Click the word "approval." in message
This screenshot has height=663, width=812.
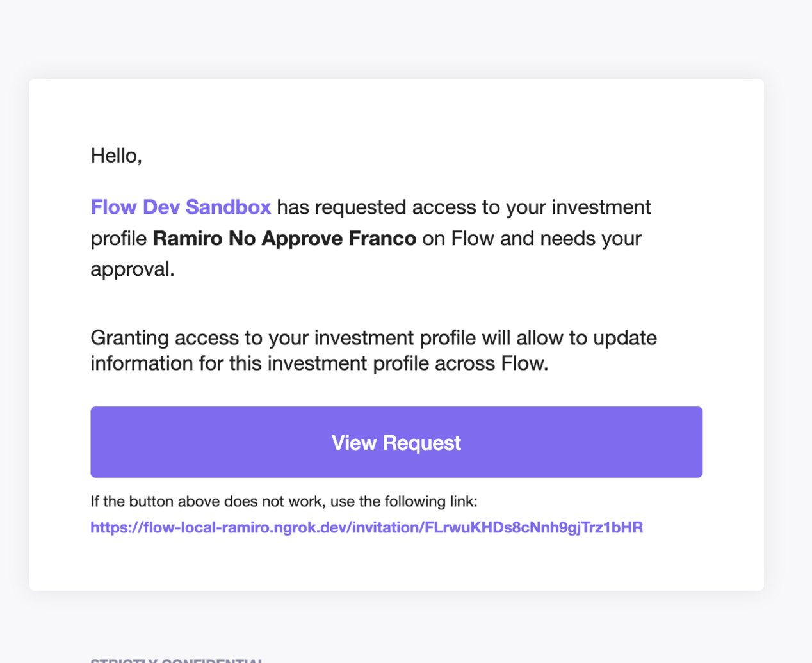point(133,269)
